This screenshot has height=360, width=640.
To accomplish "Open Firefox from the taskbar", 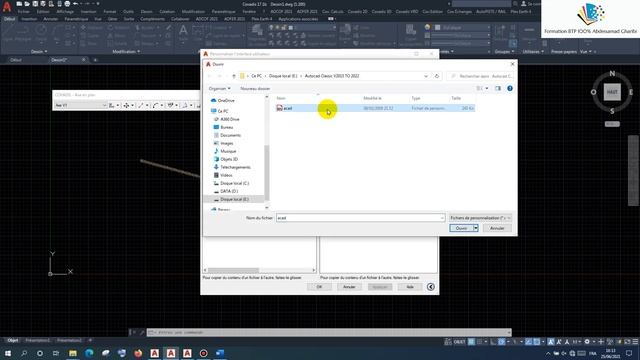I will 138,353.
